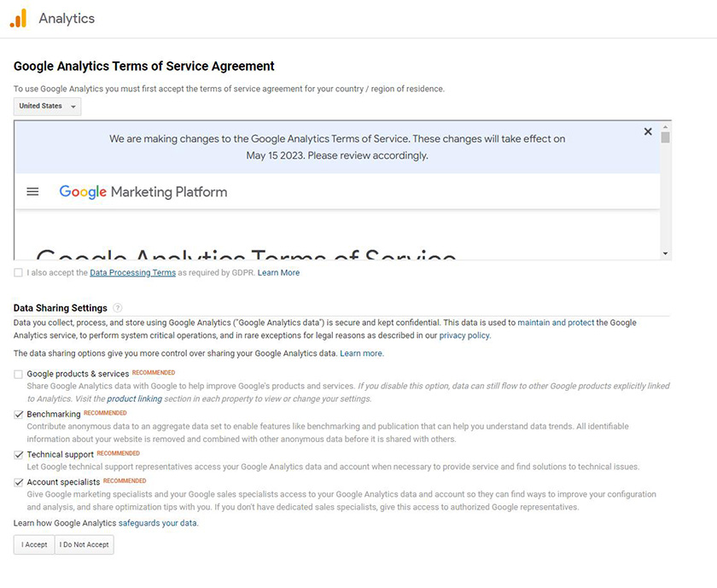Click the Analytics title text
The height and width of the screenshot is (588, 717).
67,18
